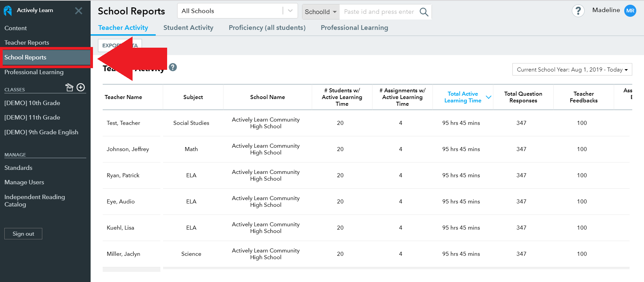This screenshot has width=644, height=282.
Task: Click the Teacher Activity info icon
Action: 173,67
